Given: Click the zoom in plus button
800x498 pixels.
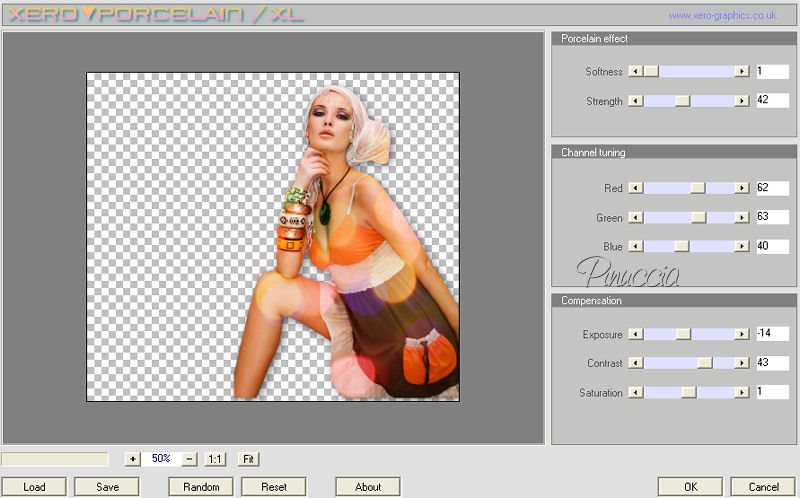Looking at the screenshot, I should coord(133,459).
